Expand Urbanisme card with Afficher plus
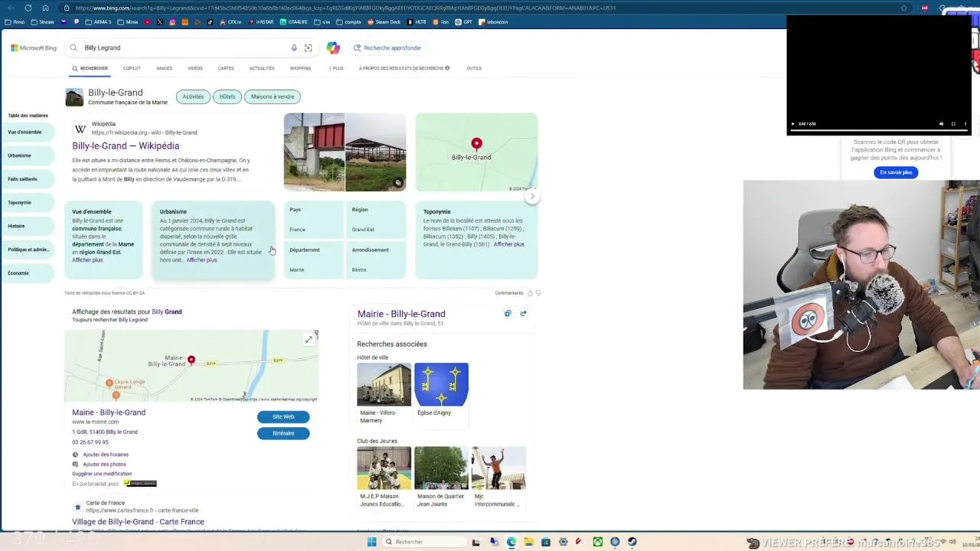 [201, 260]
